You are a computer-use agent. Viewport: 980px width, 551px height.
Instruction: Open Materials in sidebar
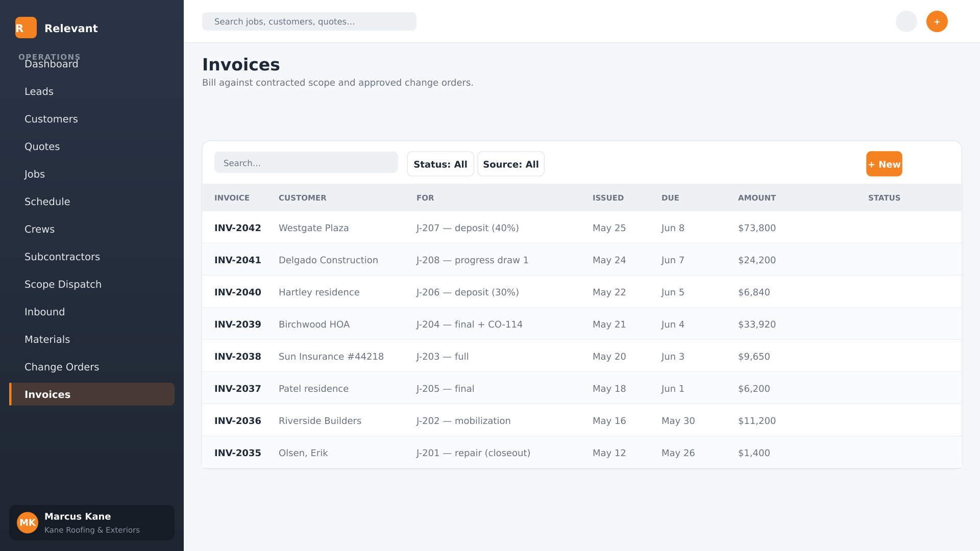pyautogui.click(x=92, y=339)
